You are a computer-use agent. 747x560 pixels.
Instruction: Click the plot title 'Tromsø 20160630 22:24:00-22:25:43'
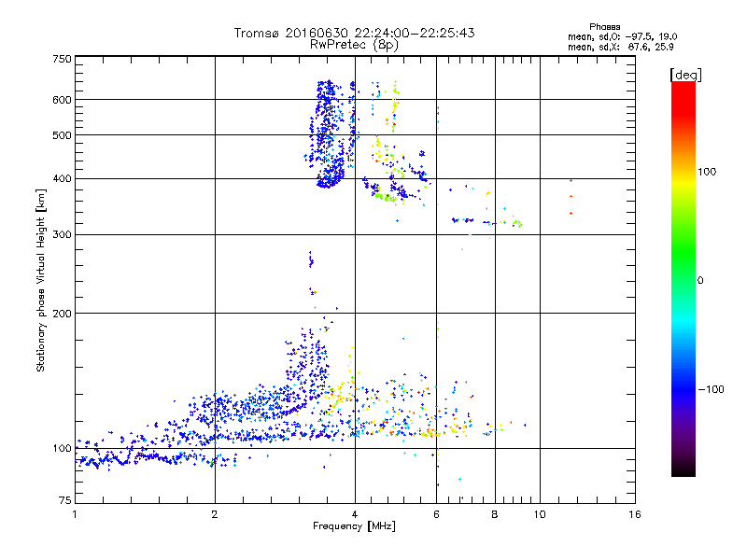click(x=354, y=33)
